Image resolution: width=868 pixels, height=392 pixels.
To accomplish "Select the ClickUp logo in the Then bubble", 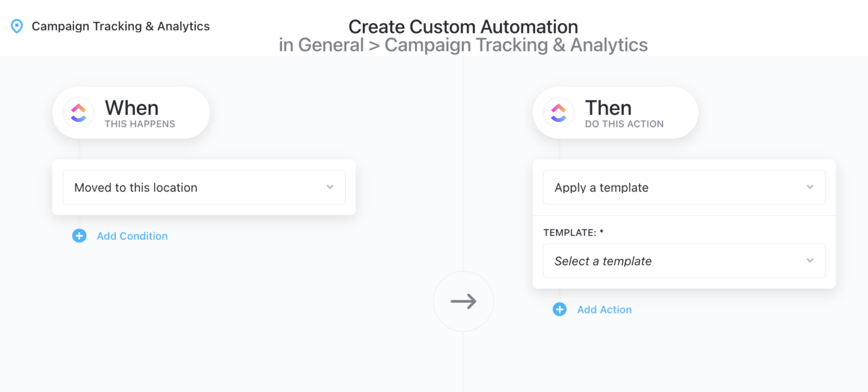I will pos(558,112).
